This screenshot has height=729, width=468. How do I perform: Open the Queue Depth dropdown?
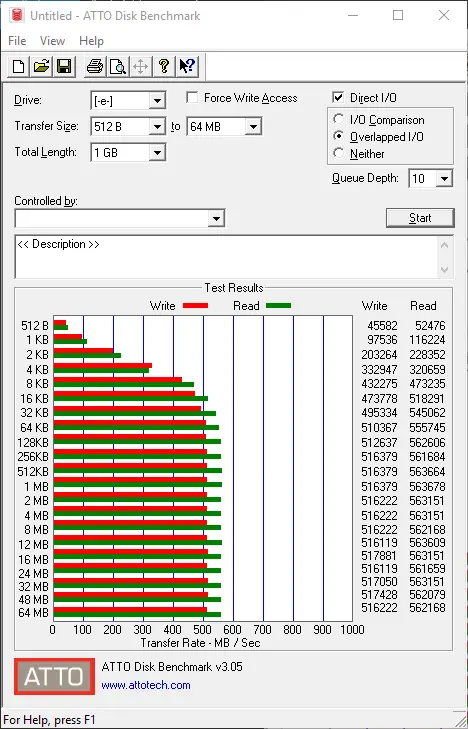[444, 179]
